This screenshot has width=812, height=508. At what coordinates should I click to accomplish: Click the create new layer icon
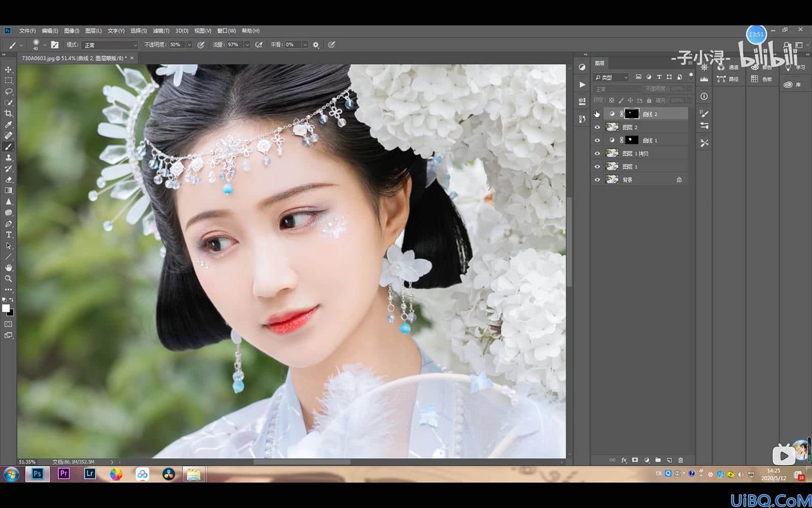click(x=669, y=460)
